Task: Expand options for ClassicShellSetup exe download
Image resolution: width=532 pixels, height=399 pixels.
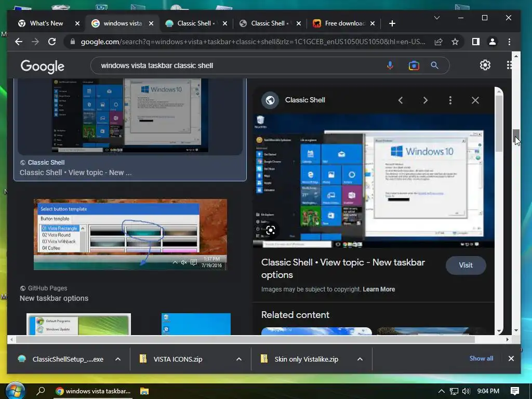Action: pos(118,359)
